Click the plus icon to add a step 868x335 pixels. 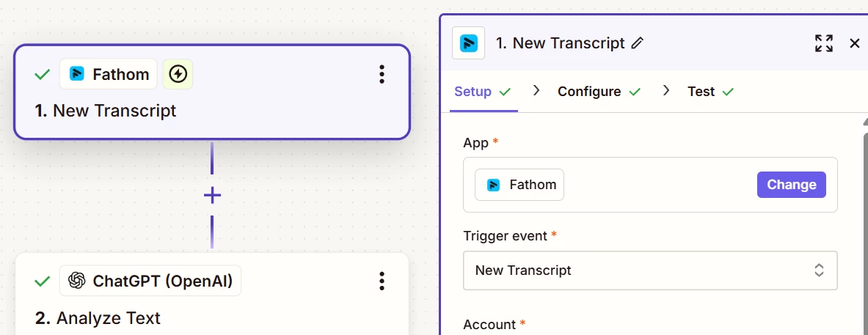[x=213, y=195]
